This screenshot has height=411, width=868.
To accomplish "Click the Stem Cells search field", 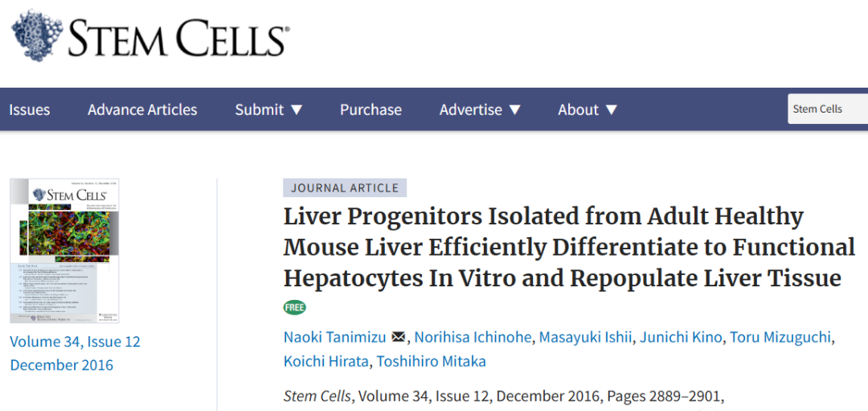I will pos(828,109).
